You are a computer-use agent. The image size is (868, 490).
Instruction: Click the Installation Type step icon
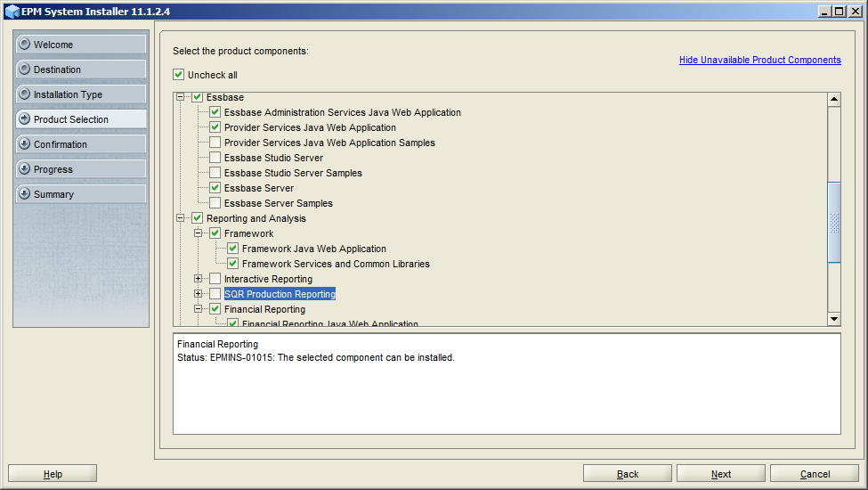pyautogui.click(x=24, y=94)
